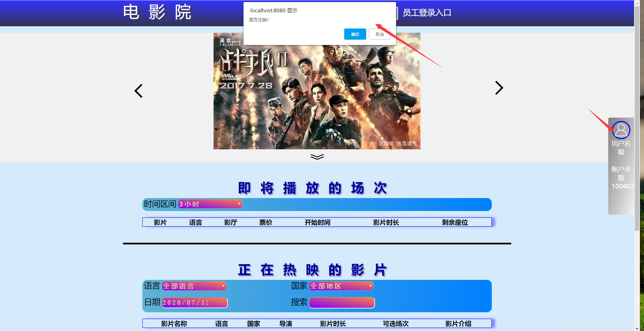This screenshot has height=331, width=644.
Task: Confirm logout by clicking 确定
Action: point(355,34)
